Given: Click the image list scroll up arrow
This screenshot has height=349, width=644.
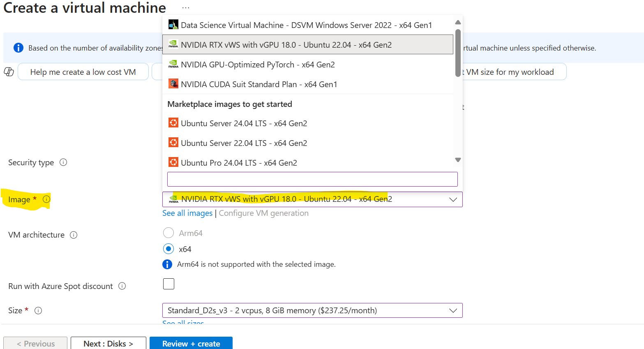Looking at the screenshot, I should coord(458,22).
